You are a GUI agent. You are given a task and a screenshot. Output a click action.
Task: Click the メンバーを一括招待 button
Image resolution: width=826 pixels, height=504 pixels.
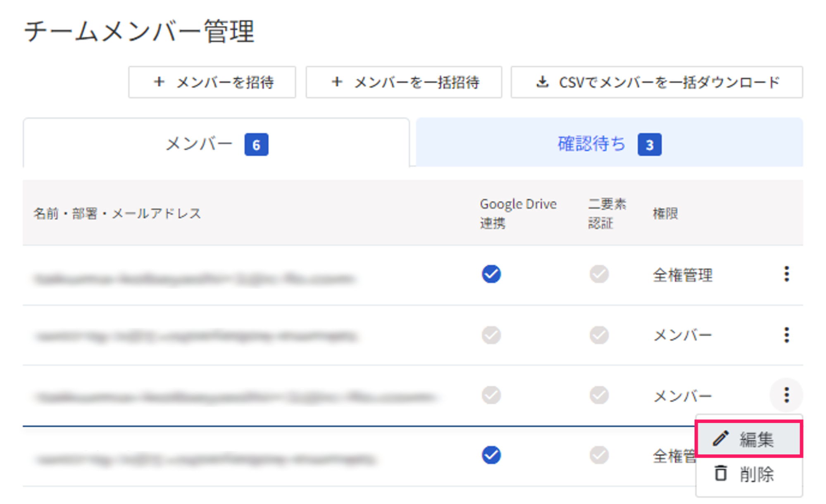click(x=404, y=82)
